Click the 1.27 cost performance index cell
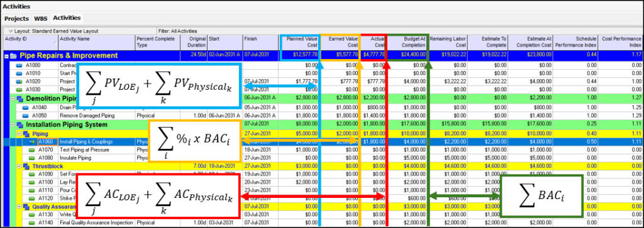 pyautogui.click(x=636, y=99)
